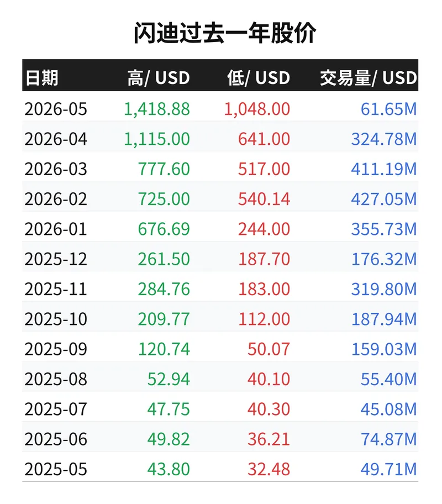Click the high price 49.82
442x504 pixels.
tap(169, 439)
